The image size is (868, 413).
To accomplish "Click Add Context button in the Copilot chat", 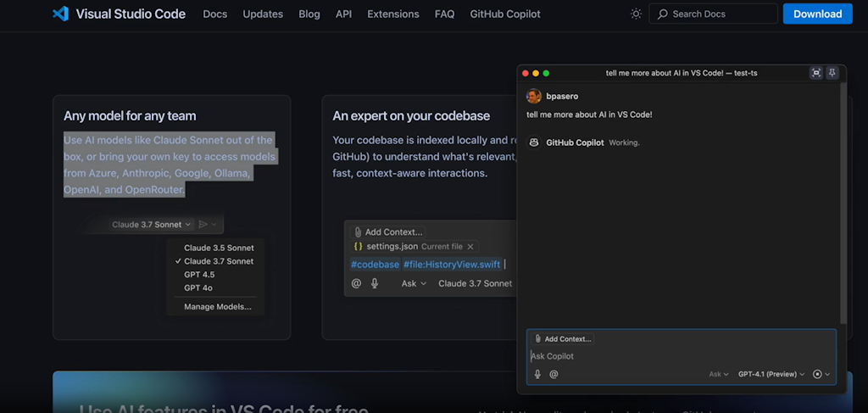I will tap(562, 338).
